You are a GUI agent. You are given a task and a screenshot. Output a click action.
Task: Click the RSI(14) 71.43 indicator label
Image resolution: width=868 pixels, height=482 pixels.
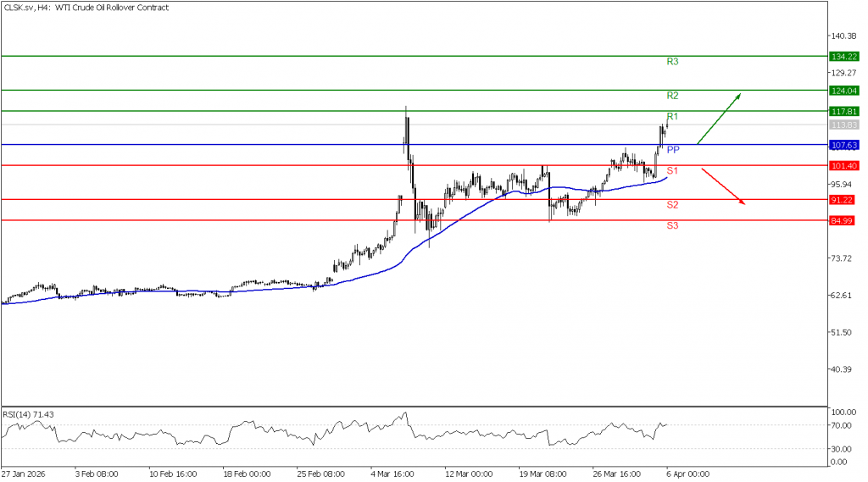pos(28,414)
